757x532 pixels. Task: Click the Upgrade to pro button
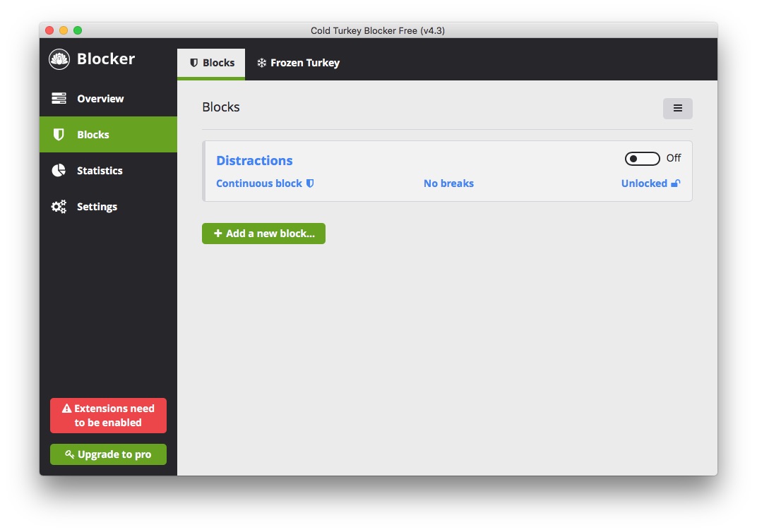pyautogui.click(x=108, y=454)
